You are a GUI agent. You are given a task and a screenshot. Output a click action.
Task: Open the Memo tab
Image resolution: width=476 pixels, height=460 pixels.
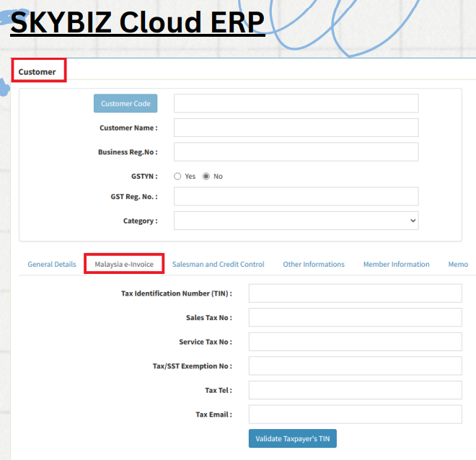(458, 265)
